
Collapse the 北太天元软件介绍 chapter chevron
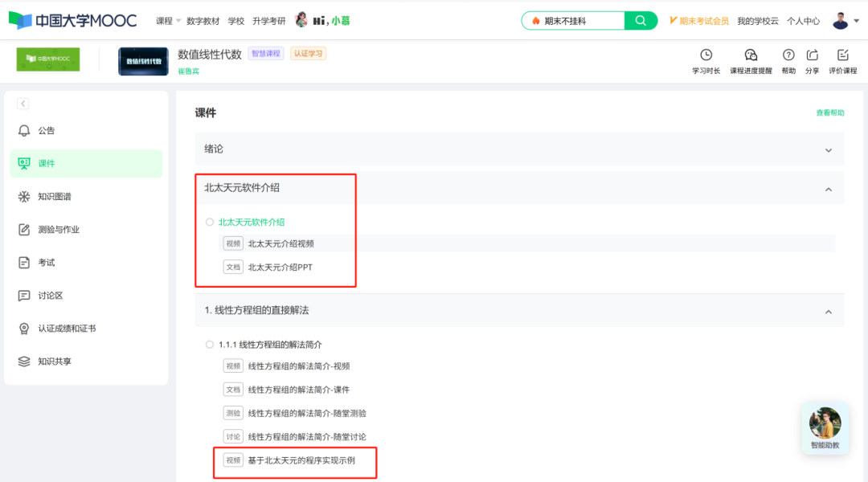pos(828,189)
